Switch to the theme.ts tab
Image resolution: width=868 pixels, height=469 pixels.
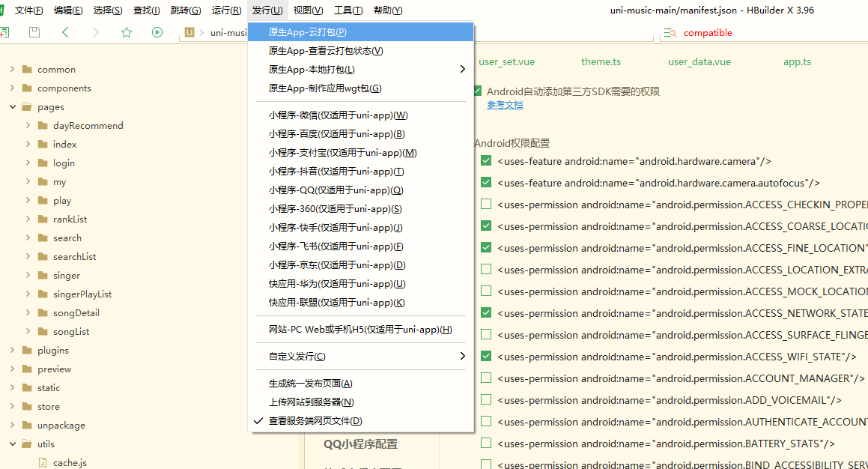pos(601,62)
